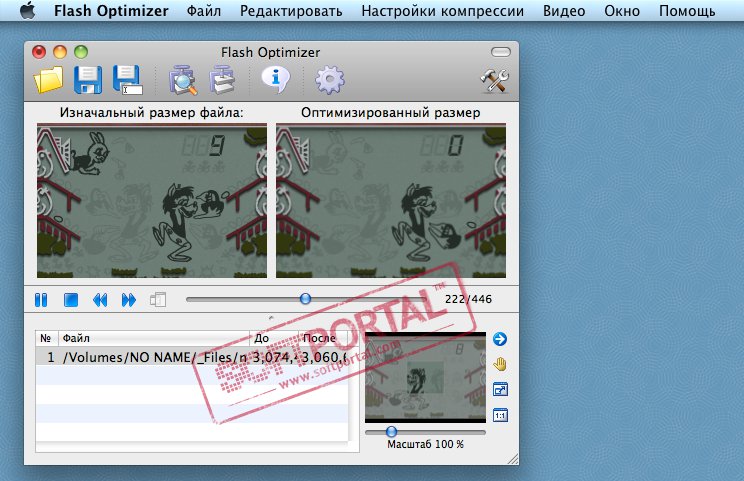
Task: Click the Масштаб 100 % label
Action: tap(425, 444)
